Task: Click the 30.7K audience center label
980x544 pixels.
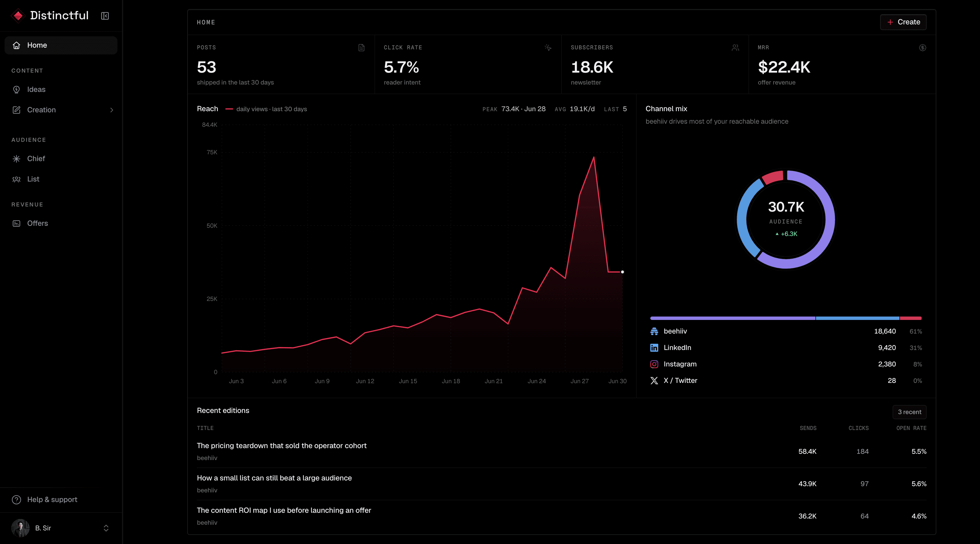Action: (786, 207)
